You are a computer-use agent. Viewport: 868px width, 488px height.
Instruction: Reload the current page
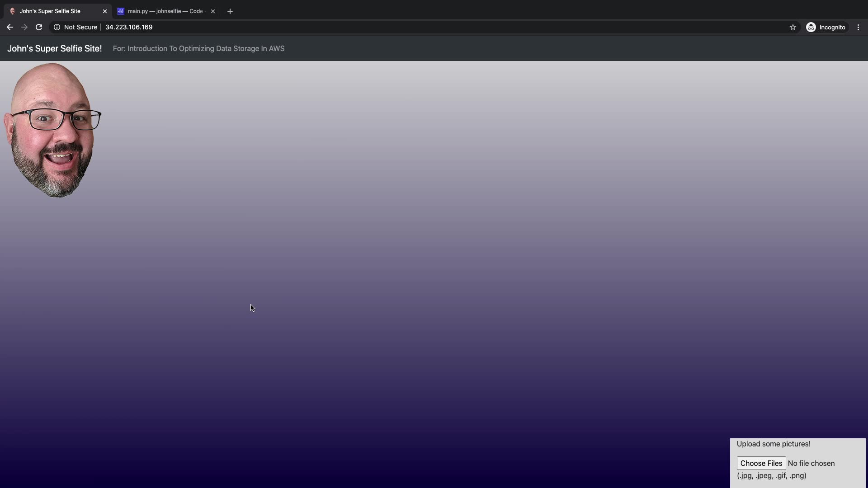pyautogui.click(x=39, y=27)
